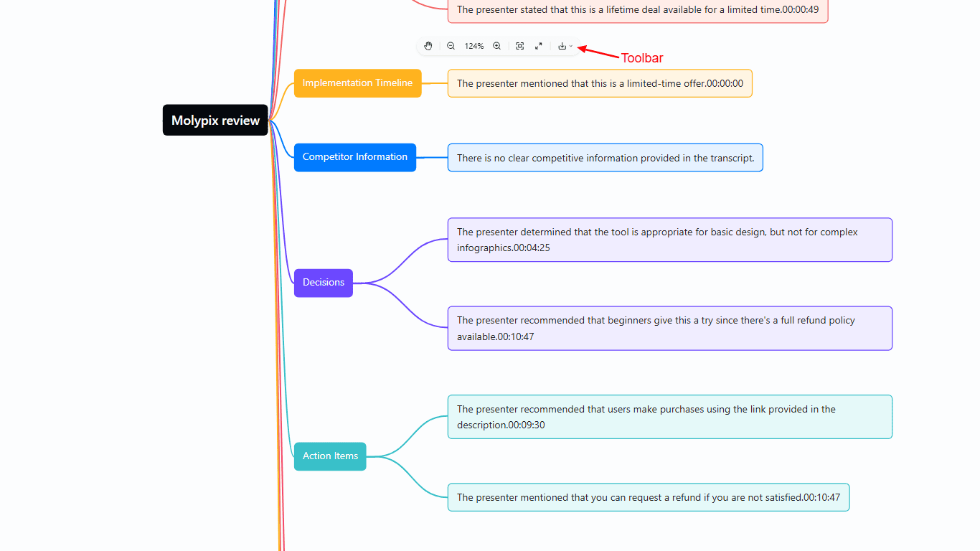Click the download export icon
Image resolution: width=980 pixels, height=551 pixels.
tap(562, 46)
